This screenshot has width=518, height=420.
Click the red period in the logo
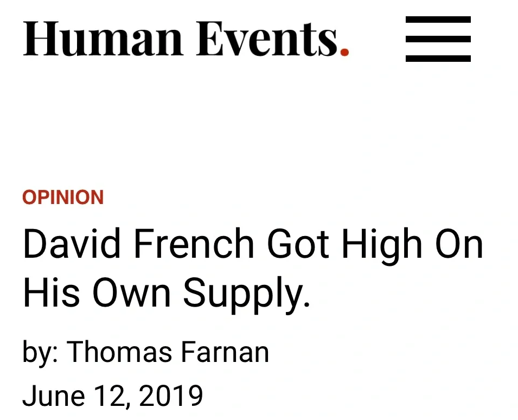pyautogui.click(x=344, y=52)
